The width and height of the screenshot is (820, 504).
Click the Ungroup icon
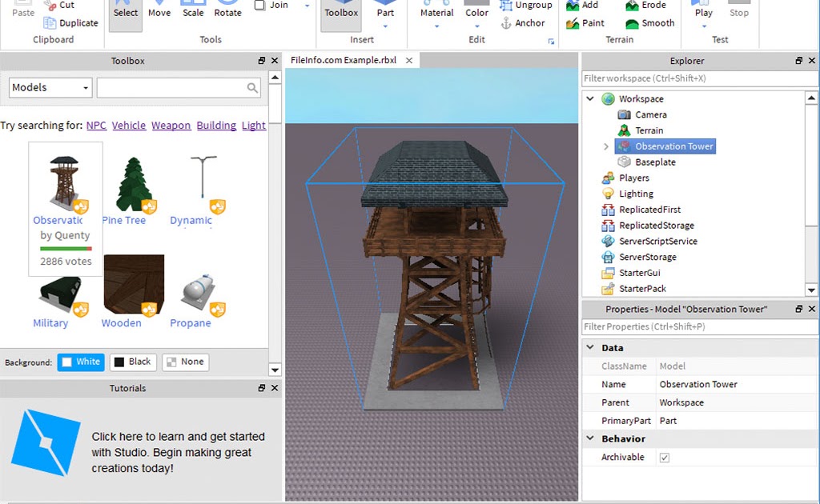[506, 6]
